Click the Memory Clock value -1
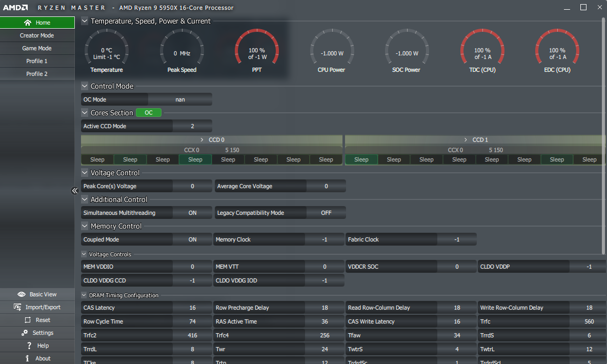Screen dimensions: 607x364 click(x=325, y=239)
